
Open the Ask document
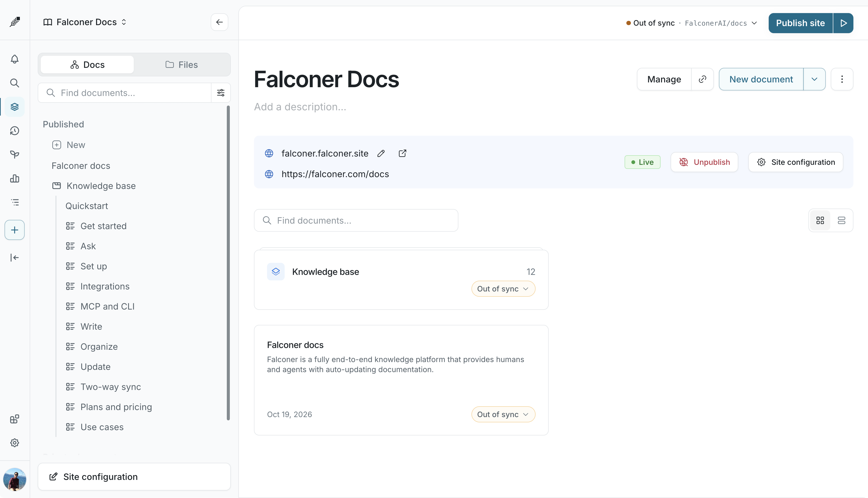[88, 246]
